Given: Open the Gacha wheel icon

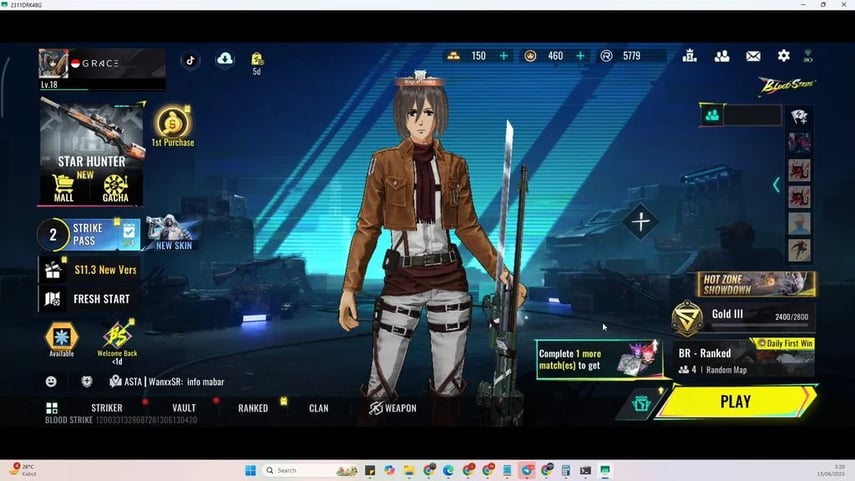Looking at the screenshot, I should (115, 187).
